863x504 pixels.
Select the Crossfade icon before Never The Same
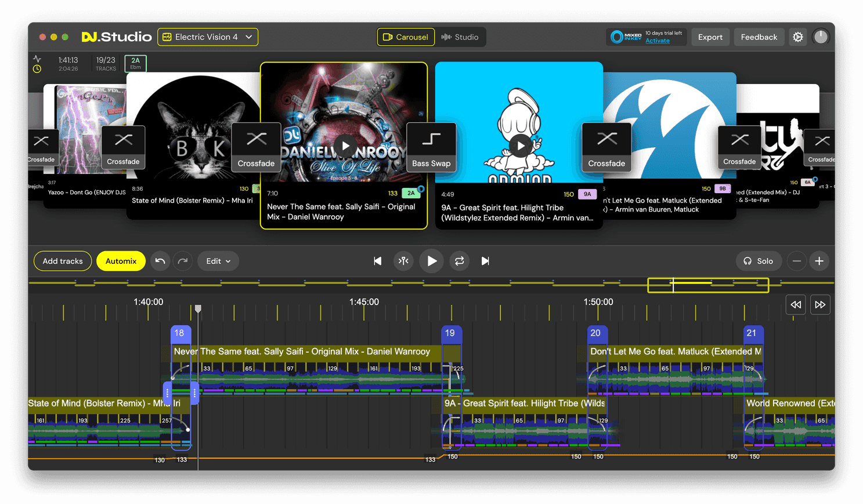click(x=256, y=147)
